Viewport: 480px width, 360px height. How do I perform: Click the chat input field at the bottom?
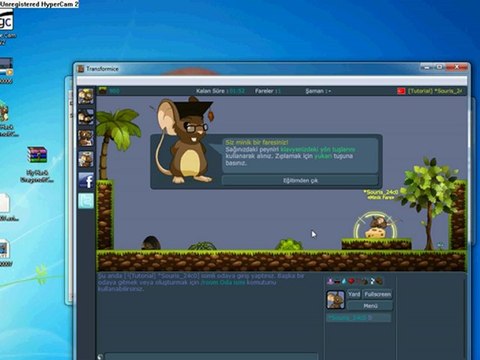[x=211, y=356]
